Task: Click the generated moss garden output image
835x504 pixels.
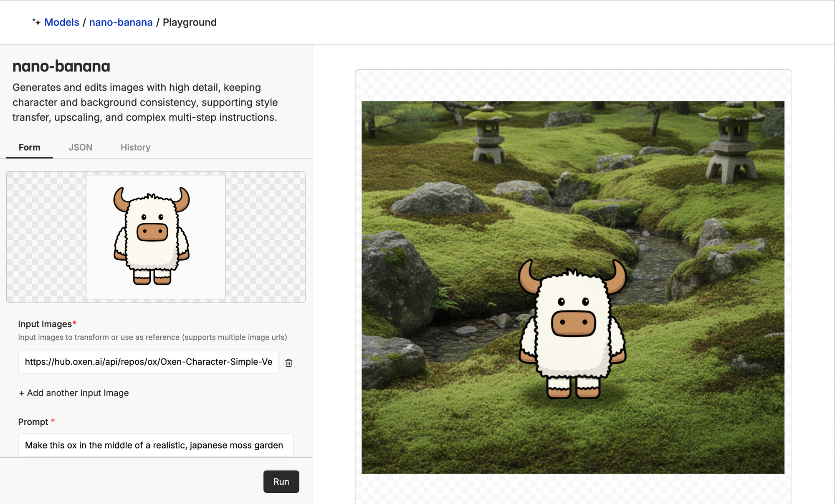Action: 573,287
